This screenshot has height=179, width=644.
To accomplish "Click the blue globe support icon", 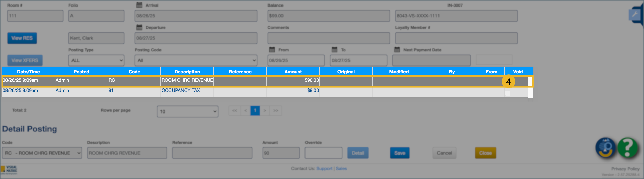I will [606, 148].
